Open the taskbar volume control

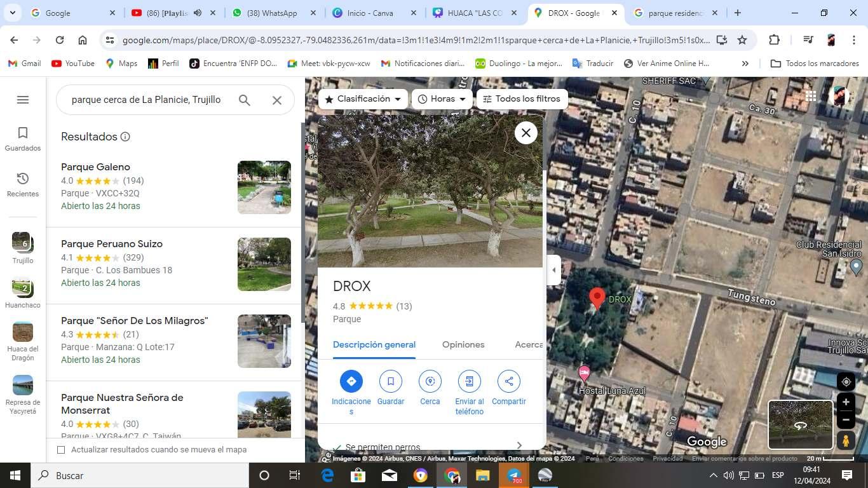(x=728, y=475)
